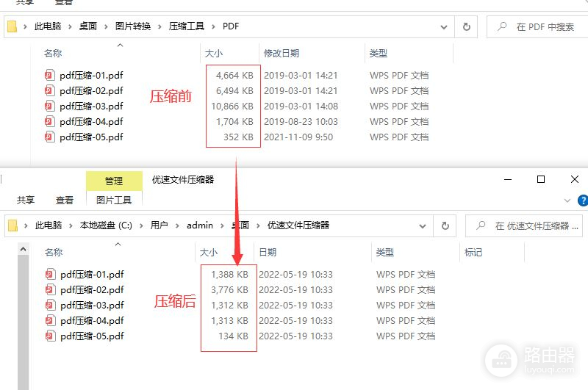Screen dimensions: 588x390
Task: Click folder icon in 优速文件压缩器 address bar
Action: (x=12, y=225)
